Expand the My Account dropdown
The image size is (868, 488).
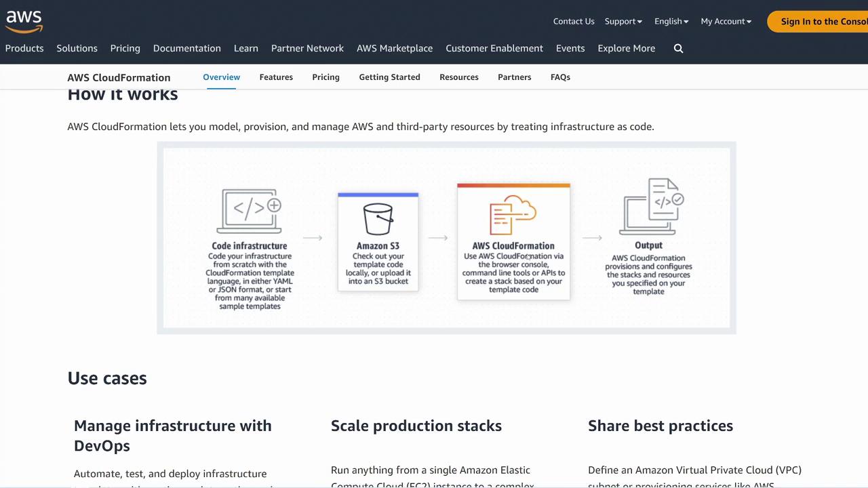click(726, 21)
